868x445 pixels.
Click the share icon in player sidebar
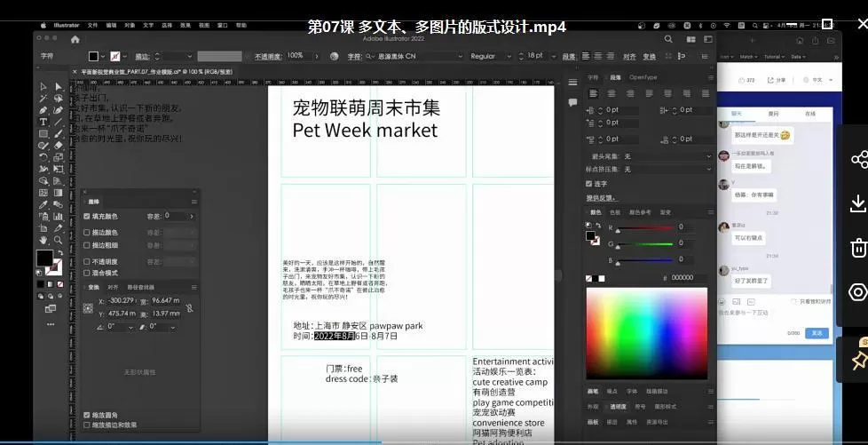pyautogui.click(x=858, y=160)
